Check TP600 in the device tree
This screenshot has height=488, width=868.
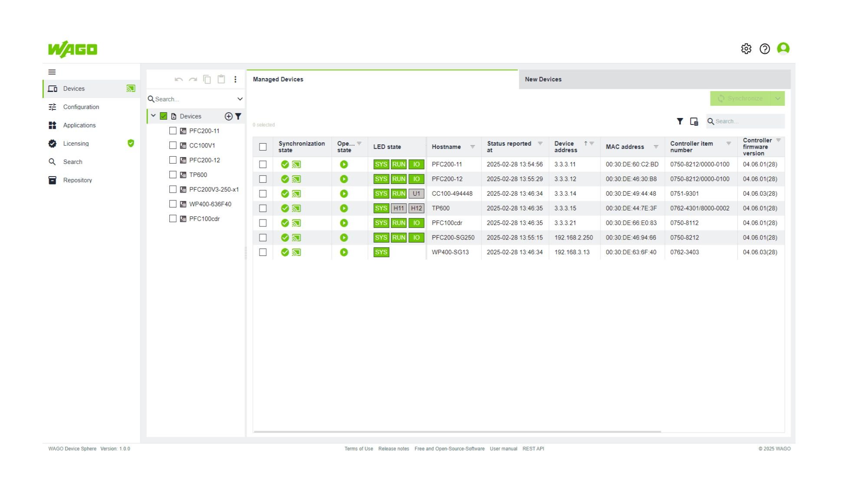(x=173, y=175)
